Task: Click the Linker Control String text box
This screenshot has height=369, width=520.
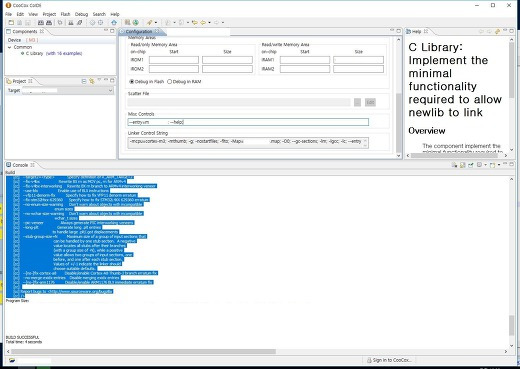Action: click(x=248, y=143)
